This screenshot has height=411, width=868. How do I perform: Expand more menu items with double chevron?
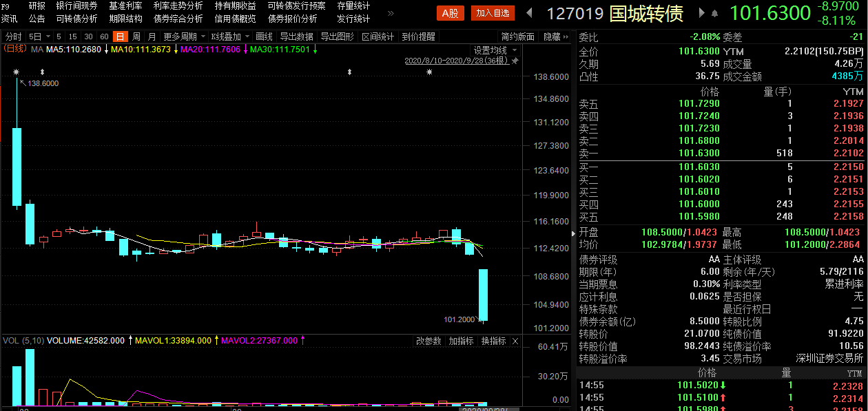[x=391, y=12]
